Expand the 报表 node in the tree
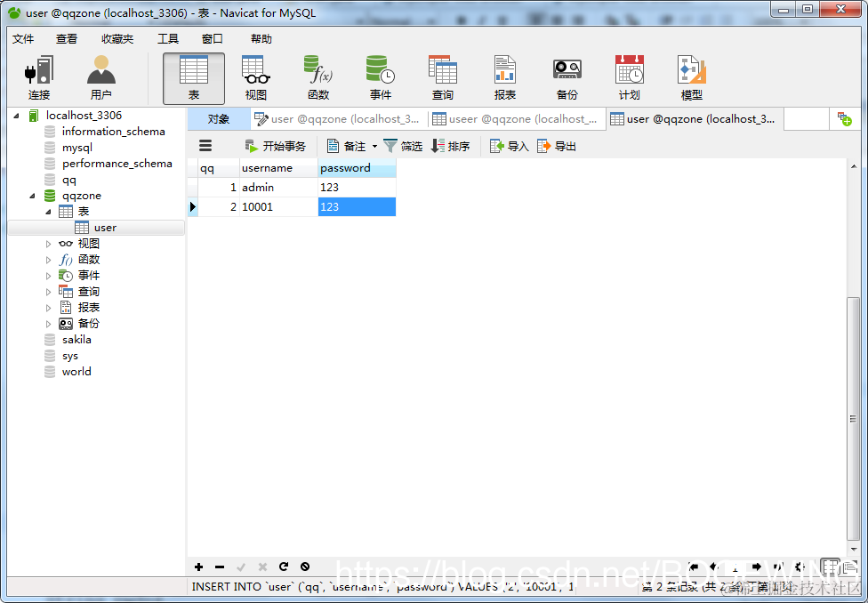868x603 pixels. tap(48, 308)
